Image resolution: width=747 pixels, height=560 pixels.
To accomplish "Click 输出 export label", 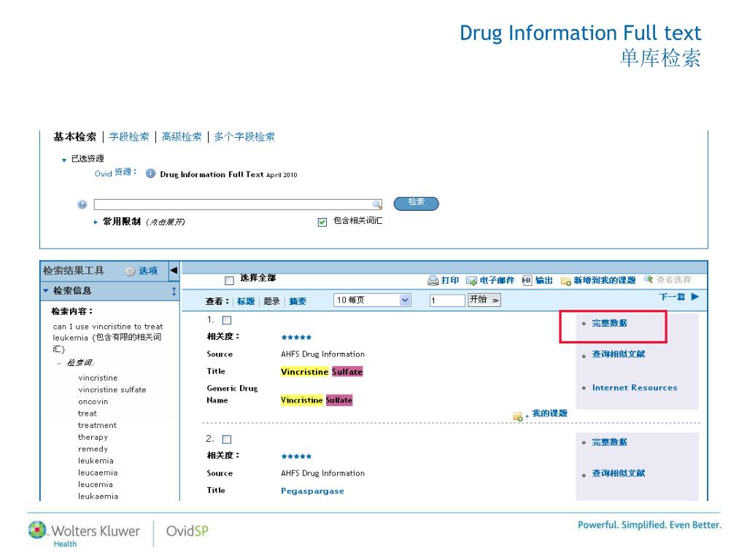I will pos(544,281).
